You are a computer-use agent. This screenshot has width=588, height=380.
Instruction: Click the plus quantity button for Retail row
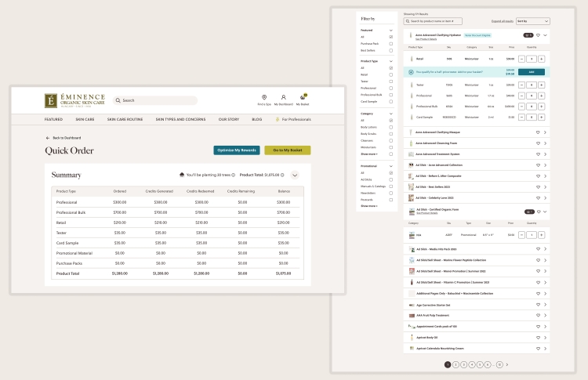pos(542,59)
